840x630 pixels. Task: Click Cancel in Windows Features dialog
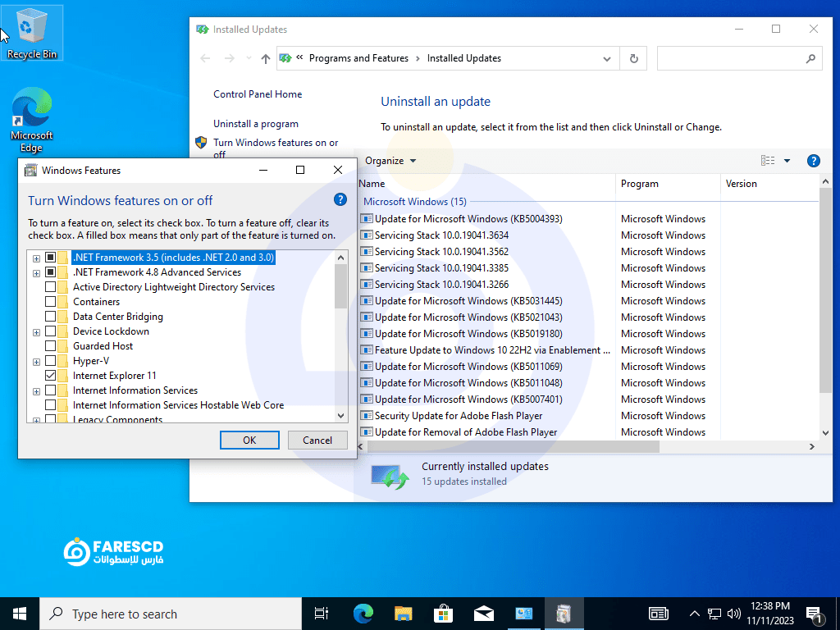(x=317, y=441)
